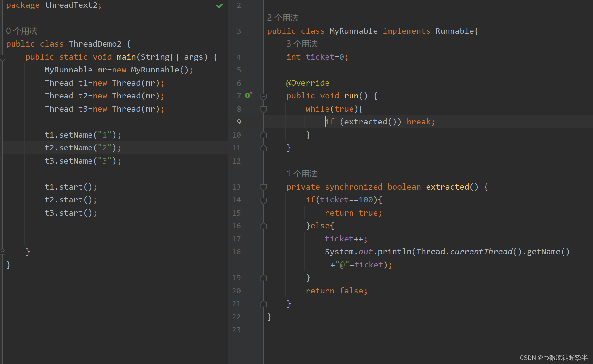593x364 pixels.
Task: Open the '0 个用法' usages hint
Action: (22, 31)
